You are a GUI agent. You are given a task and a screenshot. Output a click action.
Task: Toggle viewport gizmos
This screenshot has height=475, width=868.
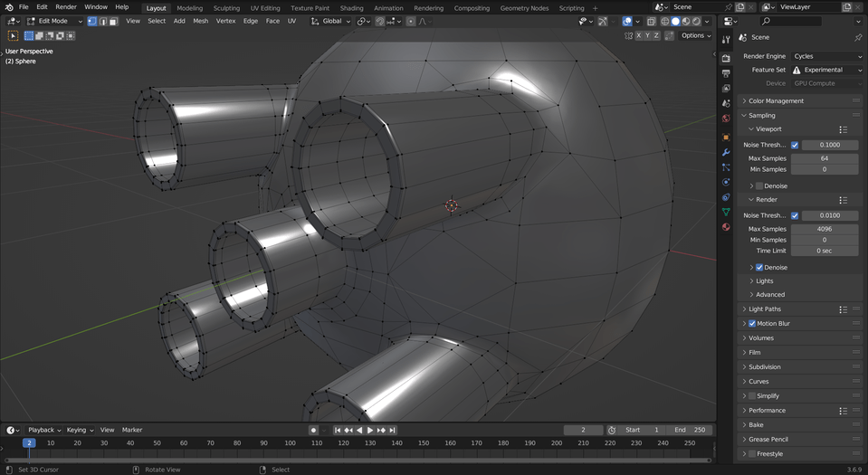pos(602,21)
